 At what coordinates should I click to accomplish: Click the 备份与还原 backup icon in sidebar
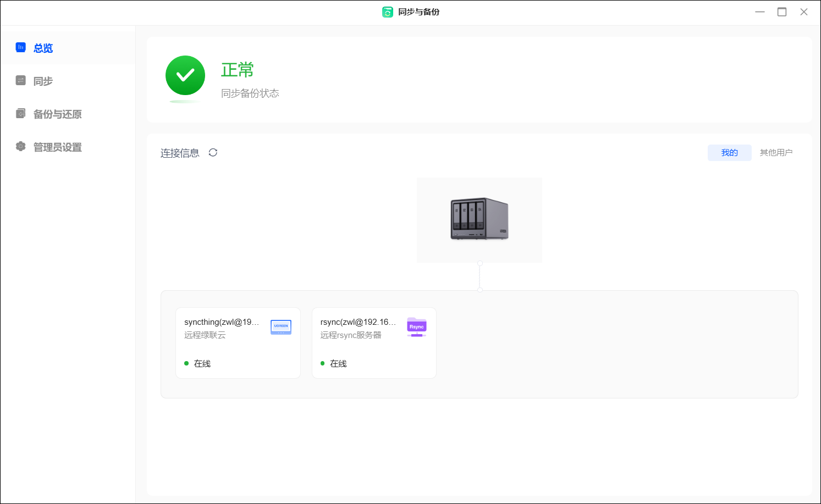[x=21, y=114]
